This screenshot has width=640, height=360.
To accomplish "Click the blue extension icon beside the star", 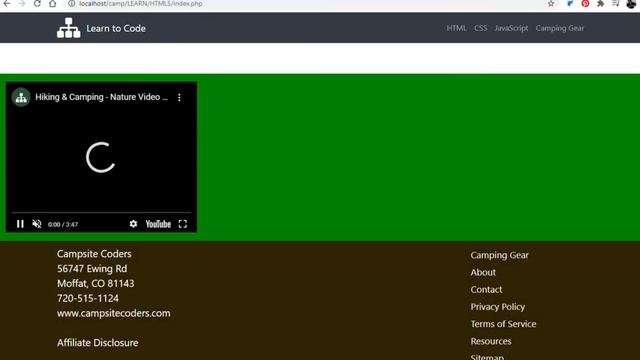I will pos(570,4).
